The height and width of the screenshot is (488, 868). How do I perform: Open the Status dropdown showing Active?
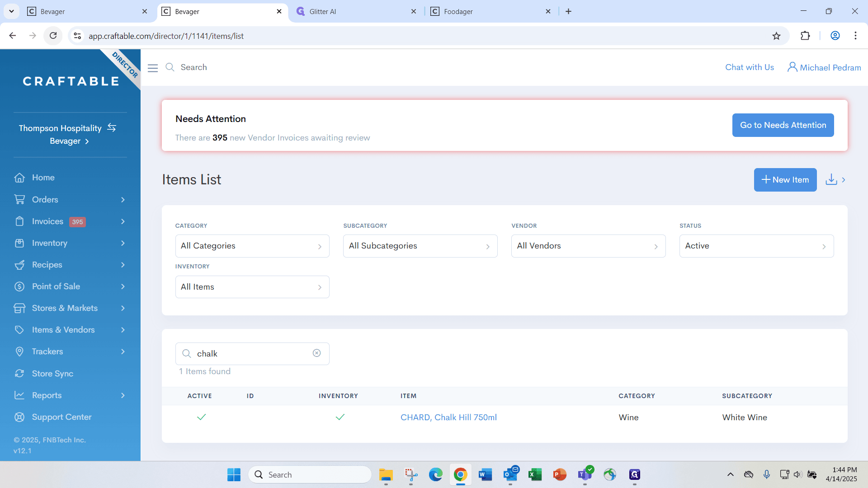pyautogui.click(x=757, y=246)
